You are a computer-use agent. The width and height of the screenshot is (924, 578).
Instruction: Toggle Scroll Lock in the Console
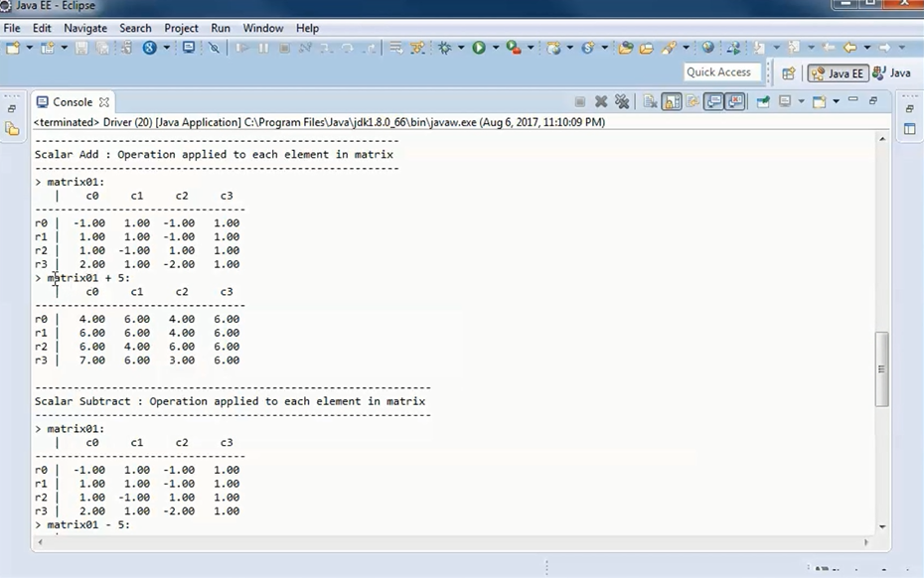tap(670, 101)
